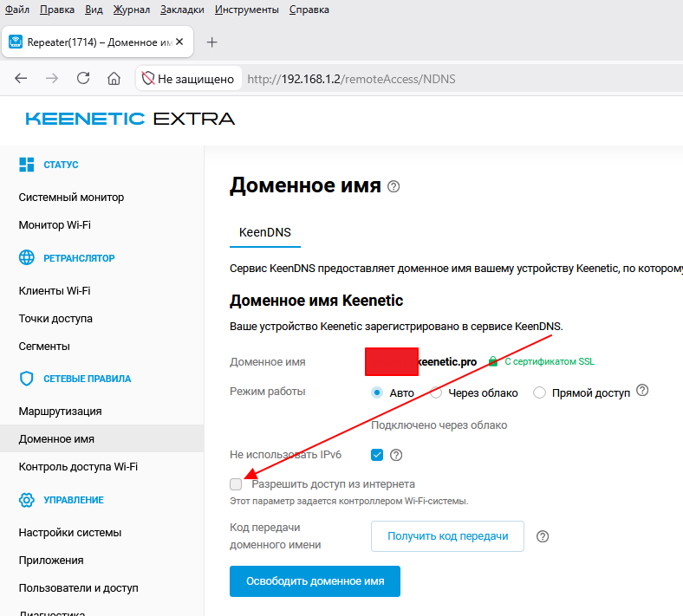Open Пользователи и доступ page
Screen dimensions: 683x616
78,588
